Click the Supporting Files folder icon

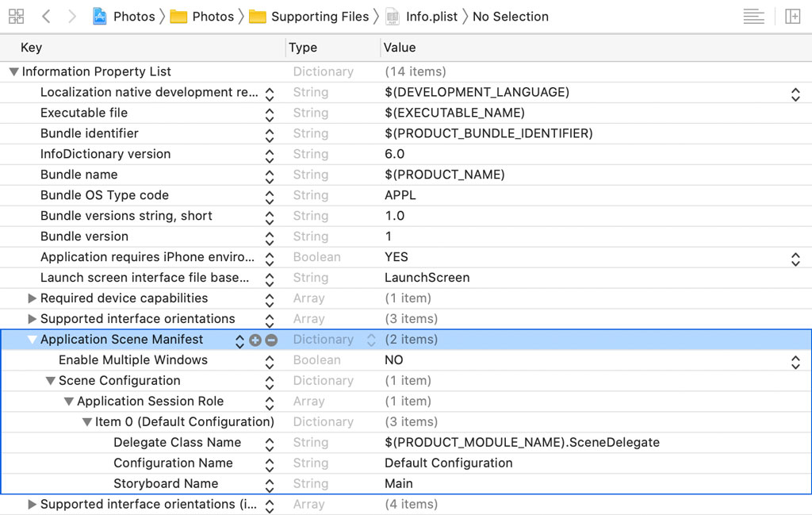[x=257, y=16]
